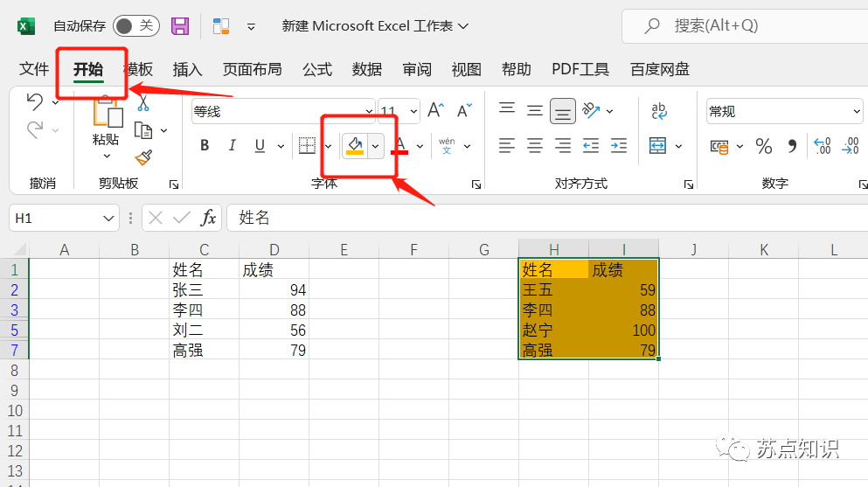Viewport: 868px width, 487px height.
Task: Switch to the 插入 tab
Action: (x=188, y=69)
